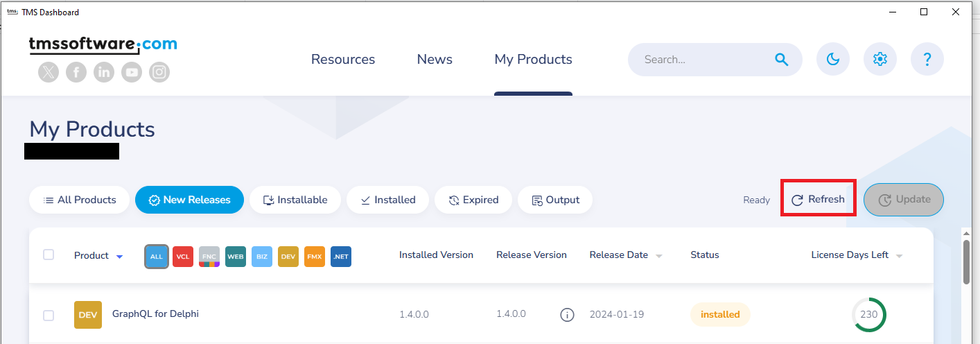Click the tmssoftware.com logo
980x344 pixels.
pos(103,45)
